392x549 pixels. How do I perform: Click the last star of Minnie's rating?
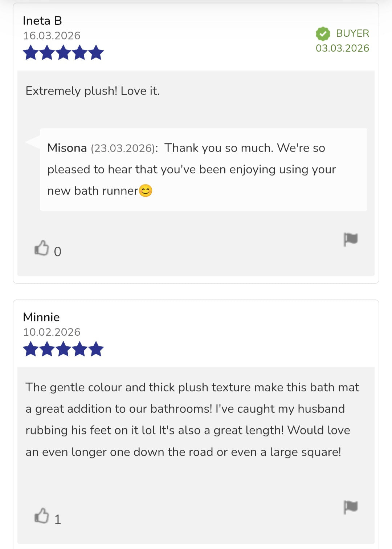point(96,349)
